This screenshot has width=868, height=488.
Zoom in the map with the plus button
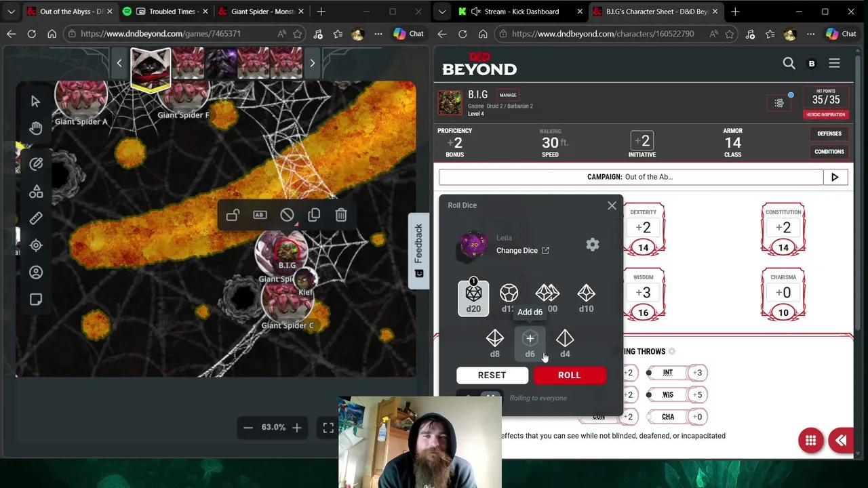[x=296, y=427]
